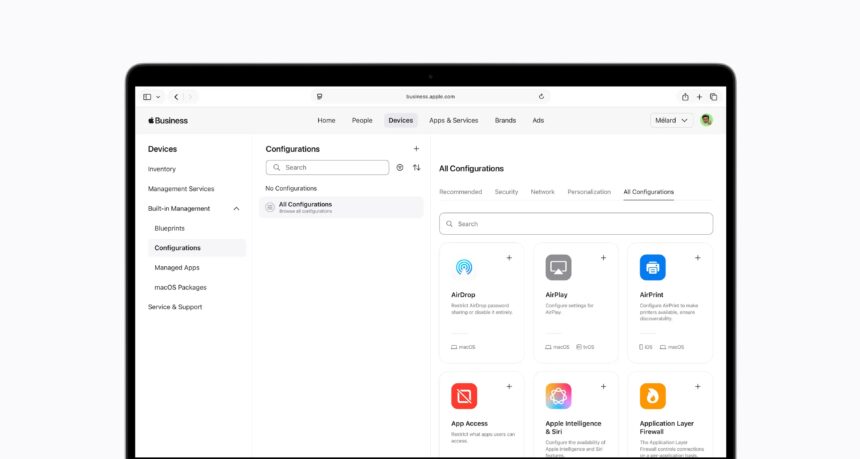Show the tab overview icon
The image size is (860, 459).
click(714, 97)
